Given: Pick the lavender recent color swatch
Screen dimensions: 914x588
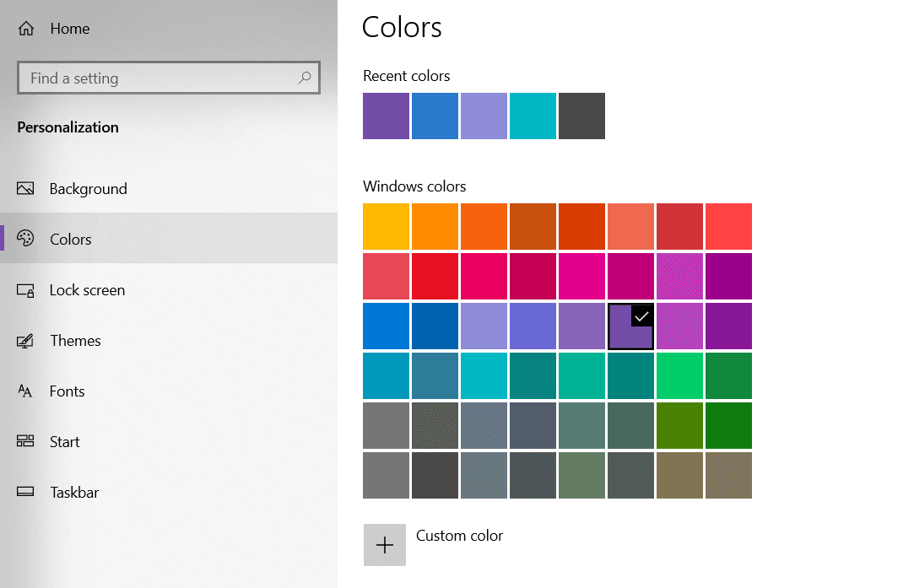Looking at the screenshot, I should 484,116.
